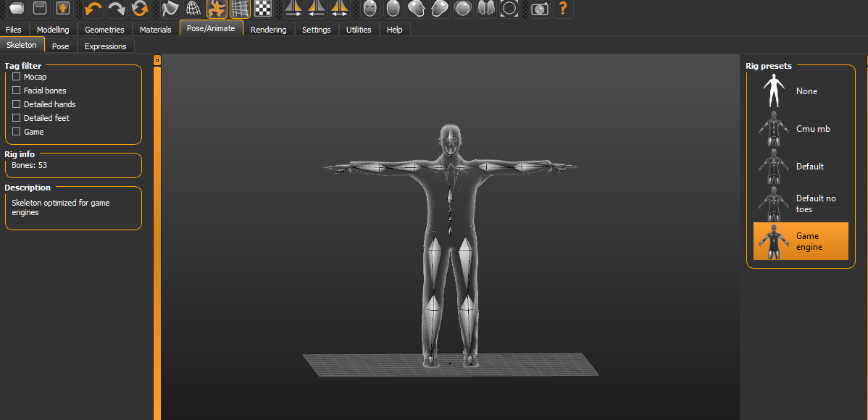Click the Redo arrow icon
Viewport: 868px width, 420px height.
point(116,9)
